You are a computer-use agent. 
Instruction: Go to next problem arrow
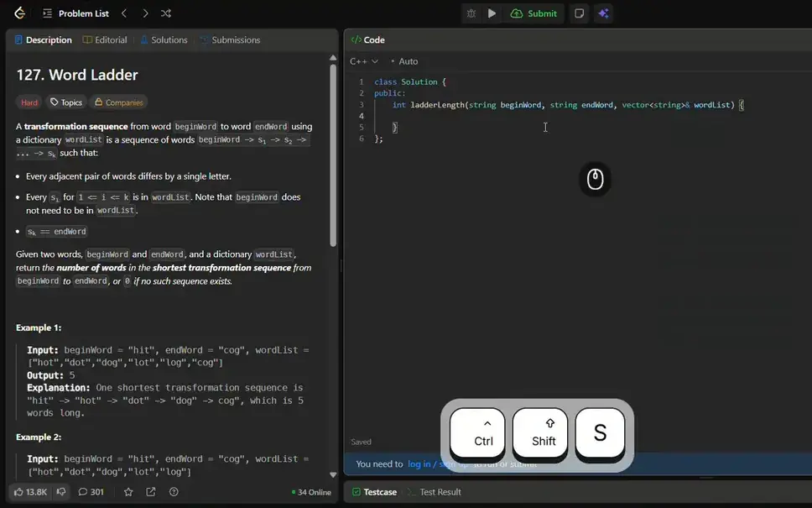pyautogui.click(x=145, y=13)
